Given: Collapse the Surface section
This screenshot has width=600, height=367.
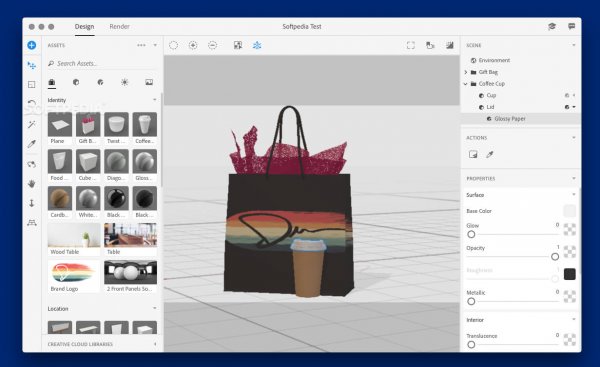Looking at the screenshot, I should point(574,195).
